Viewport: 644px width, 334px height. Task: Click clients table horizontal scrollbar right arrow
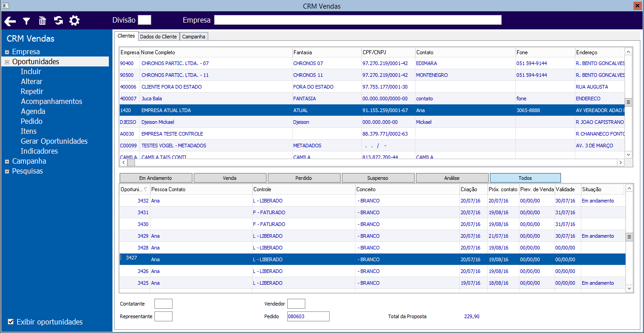tap(621, 163)
